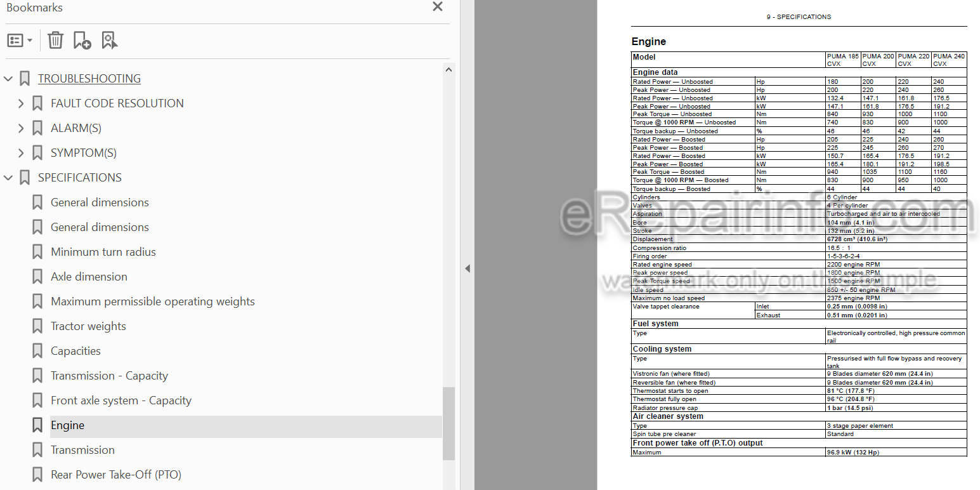Click the PUMA 185 CVX column header
Screen dimensions: 980x490
[843, 60]
